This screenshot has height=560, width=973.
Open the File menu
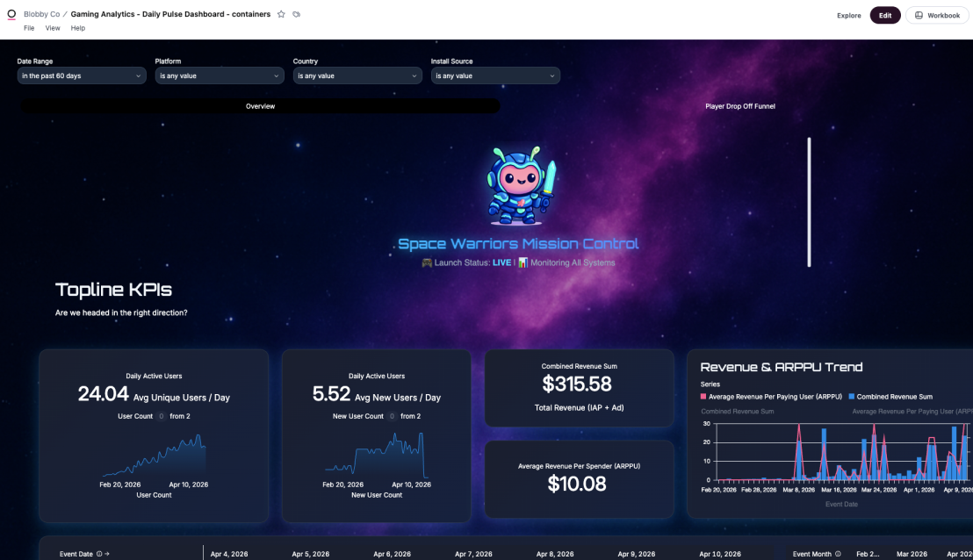tap(28, 27)
